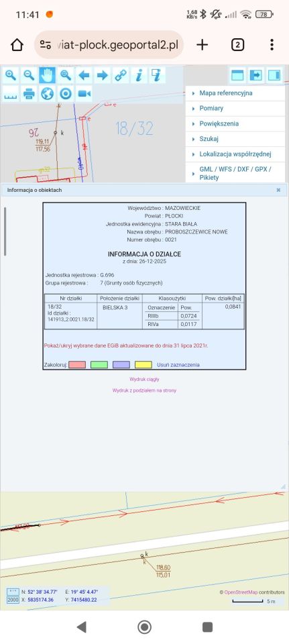The height and width of the screenshot is (644, 289).
Task: Go to next map view
Action: pyautogui.click(x=102, y=75)
